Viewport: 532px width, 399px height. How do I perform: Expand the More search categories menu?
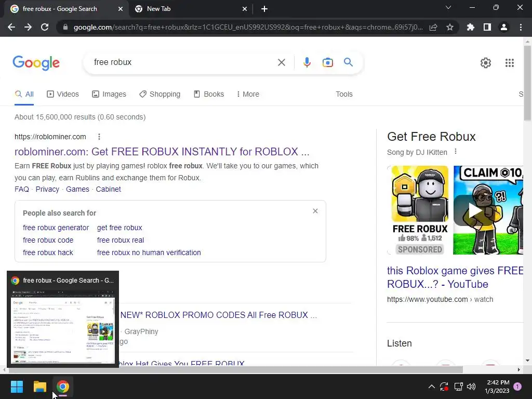(x=248, y=95)
